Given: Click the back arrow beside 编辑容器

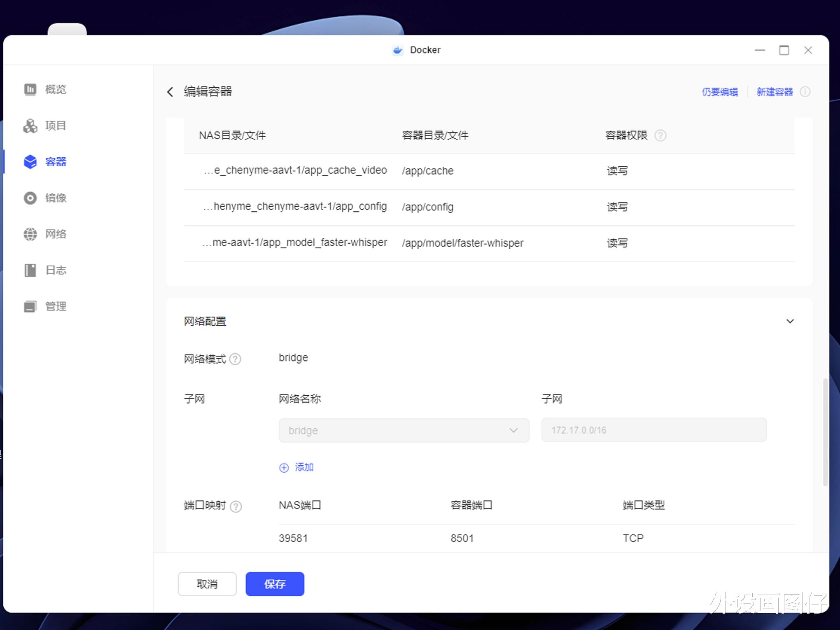Looking at the screenshot, I should click(x=170, y=92).
